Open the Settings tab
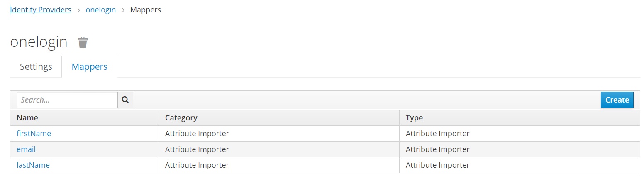The image size is (644, 181). (36, 67)
